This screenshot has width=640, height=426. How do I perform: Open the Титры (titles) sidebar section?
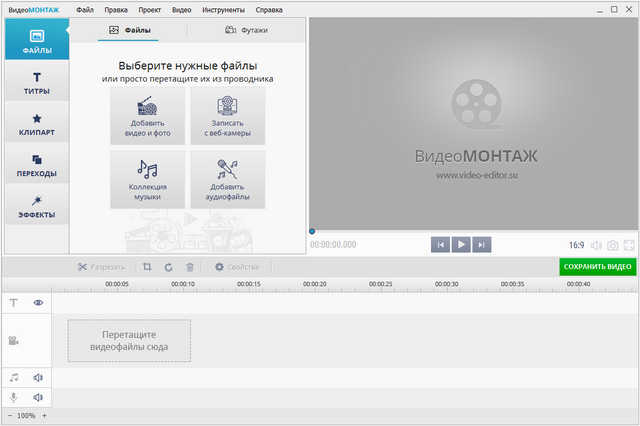(37, 83)
